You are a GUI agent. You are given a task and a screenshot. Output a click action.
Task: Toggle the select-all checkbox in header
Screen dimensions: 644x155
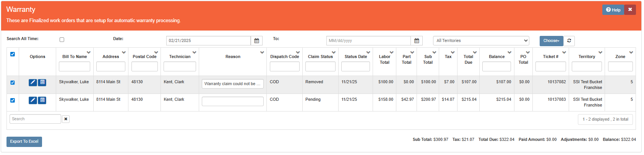coord(13,54)
